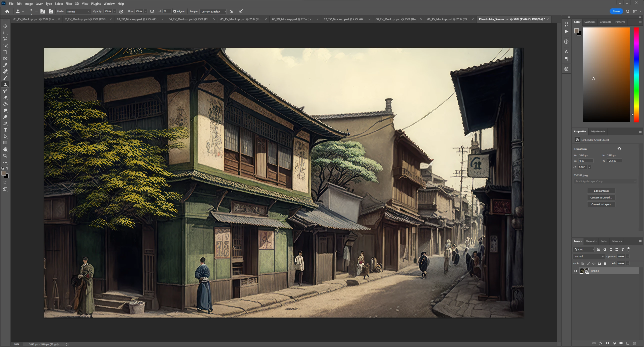Select the Eraser tool
This screenshot has height=347, width=644.
pyautogui.click(x=5, y=97)
